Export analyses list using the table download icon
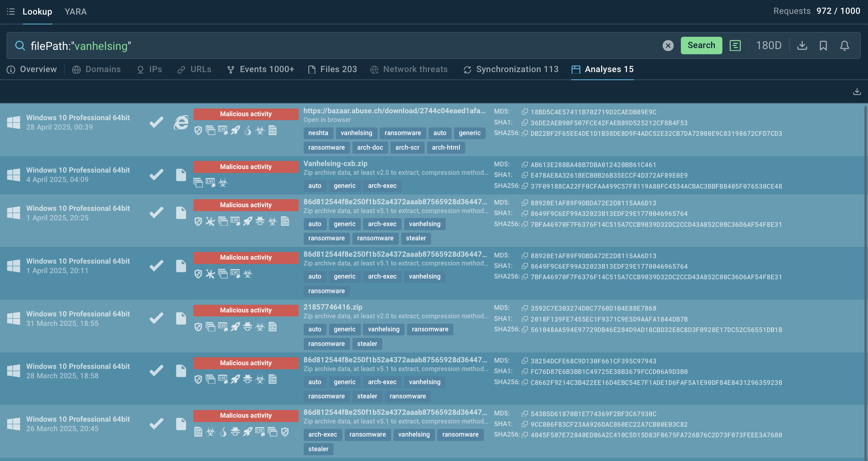 point(857,91)
